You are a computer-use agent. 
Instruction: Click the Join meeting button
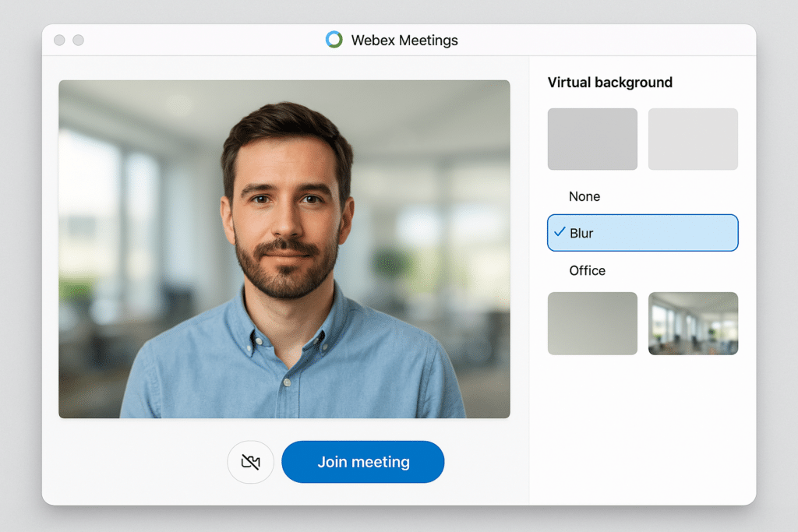coord(363,462)
